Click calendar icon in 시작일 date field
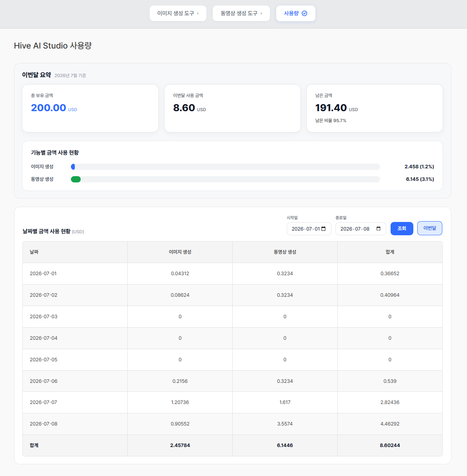This screenshot has height=476, width=467. tap(324, 229)
